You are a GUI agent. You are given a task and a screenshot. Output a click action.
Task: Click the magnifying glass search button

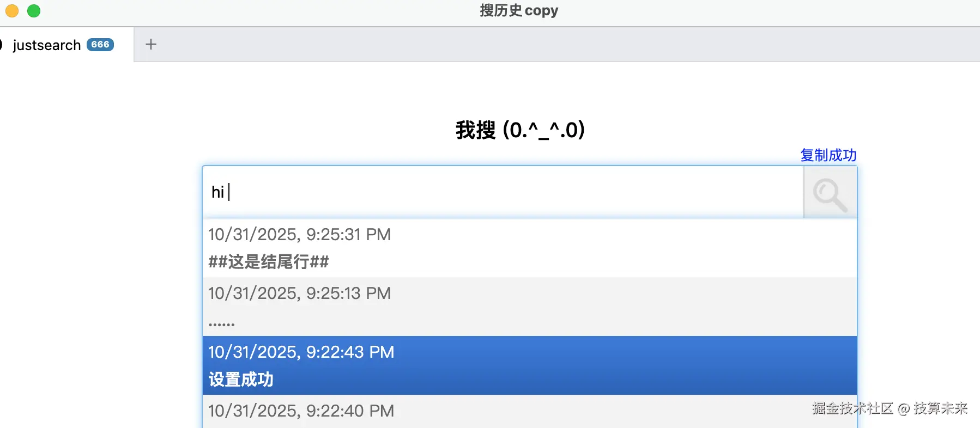tap(830, 193)
